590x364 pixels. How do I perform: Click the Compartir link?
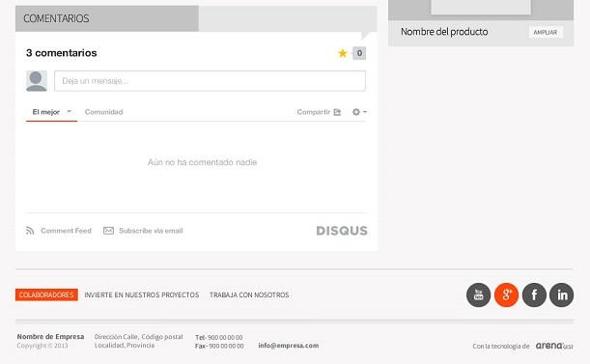click(x=314, y=112)
